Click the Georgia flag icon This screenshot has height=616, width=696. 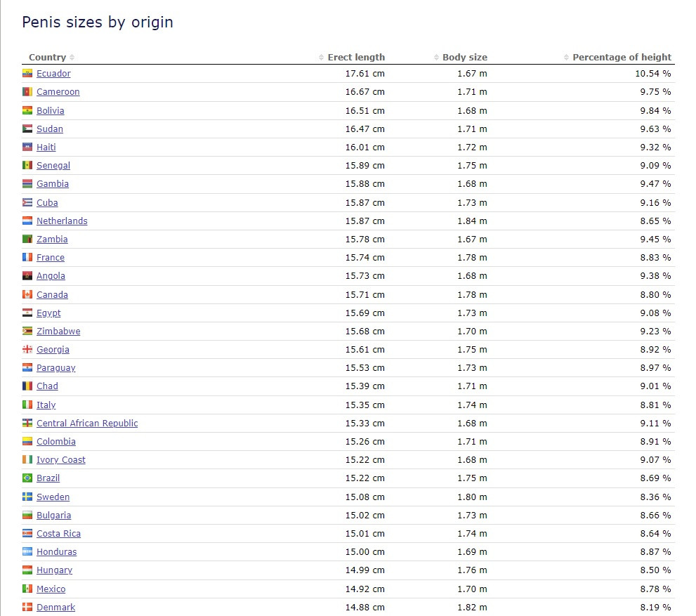click(27, 350)
